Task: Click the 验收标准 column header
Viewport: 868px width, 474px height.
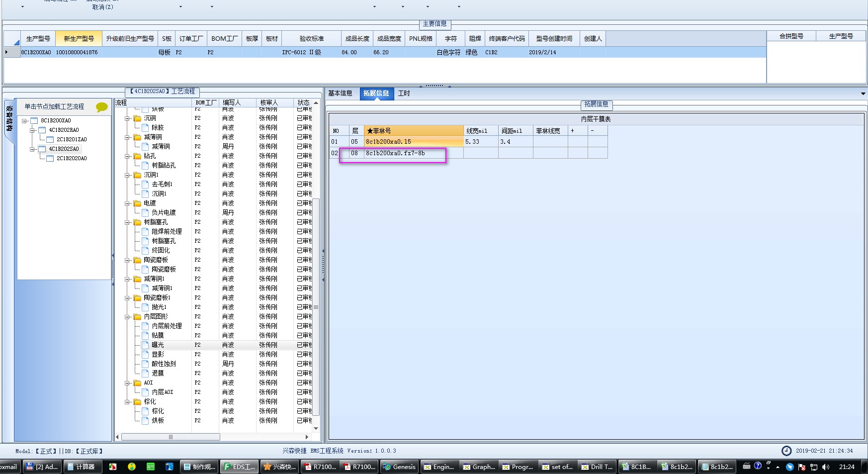Action: pyautogui.click(x=312, y=38)
